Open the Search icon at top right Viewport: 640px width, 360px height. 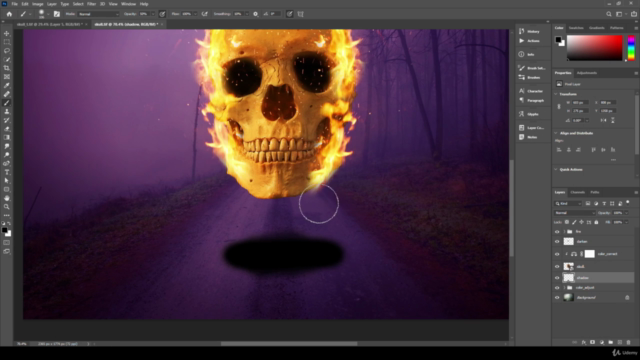[x=609, y=14]
